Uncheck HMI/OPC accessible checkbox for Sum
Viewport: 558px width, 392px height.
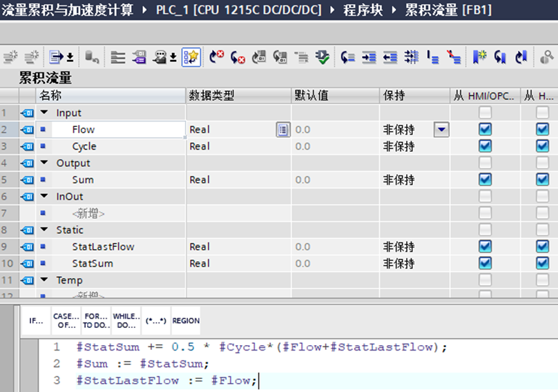pos(485,179)
